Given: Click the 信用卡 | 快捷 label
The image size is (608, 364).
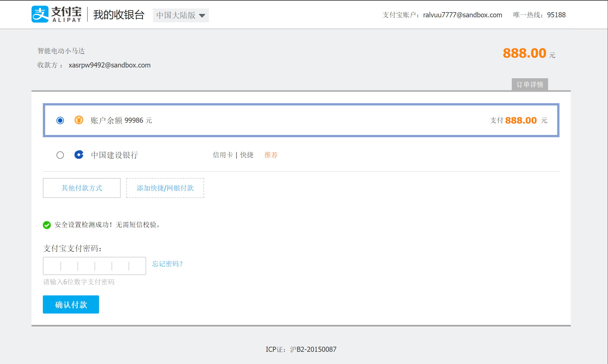Looking at the screenshot, I should (233, 155).
